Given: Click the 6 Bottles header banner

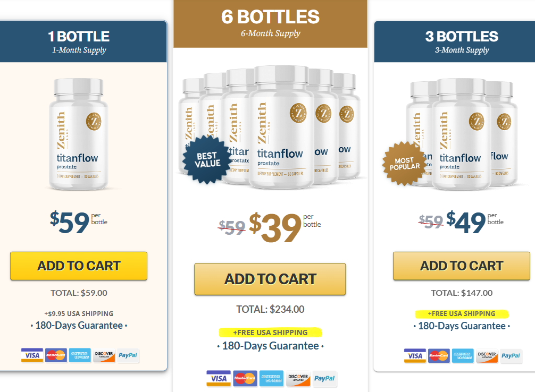Looking at the screenshot, I should tap(270, 24).
